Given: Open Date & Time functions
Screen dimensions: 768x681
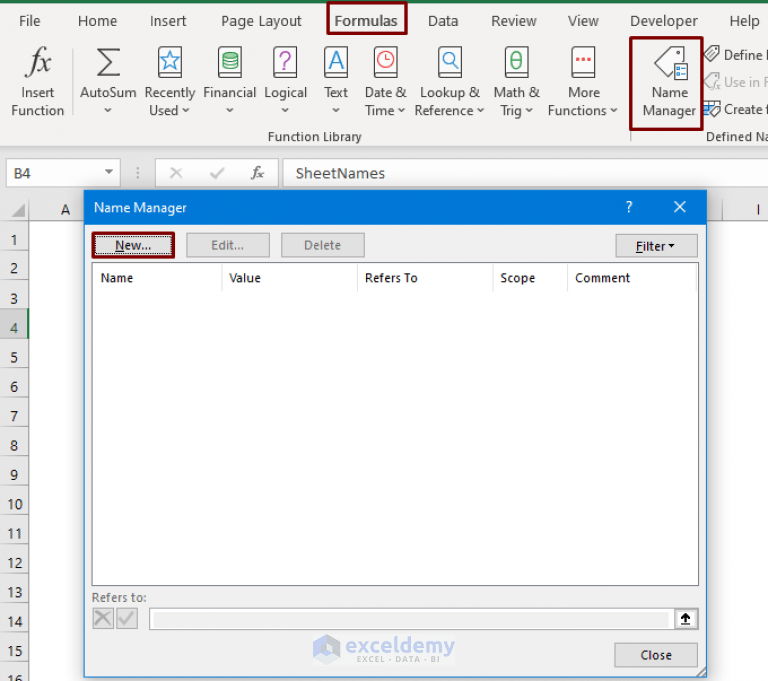Looking at the screenshot, I should click(385, 81).
